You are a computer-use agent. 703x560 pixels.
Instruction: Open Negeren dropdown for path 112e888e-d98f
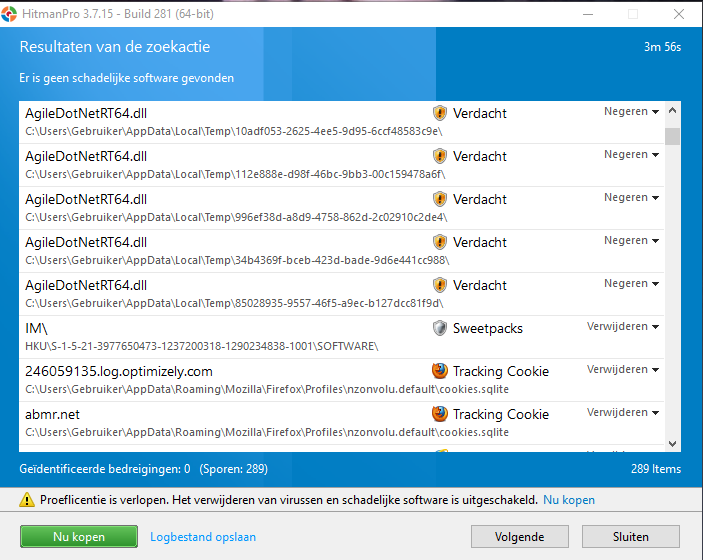pos(631,154)
